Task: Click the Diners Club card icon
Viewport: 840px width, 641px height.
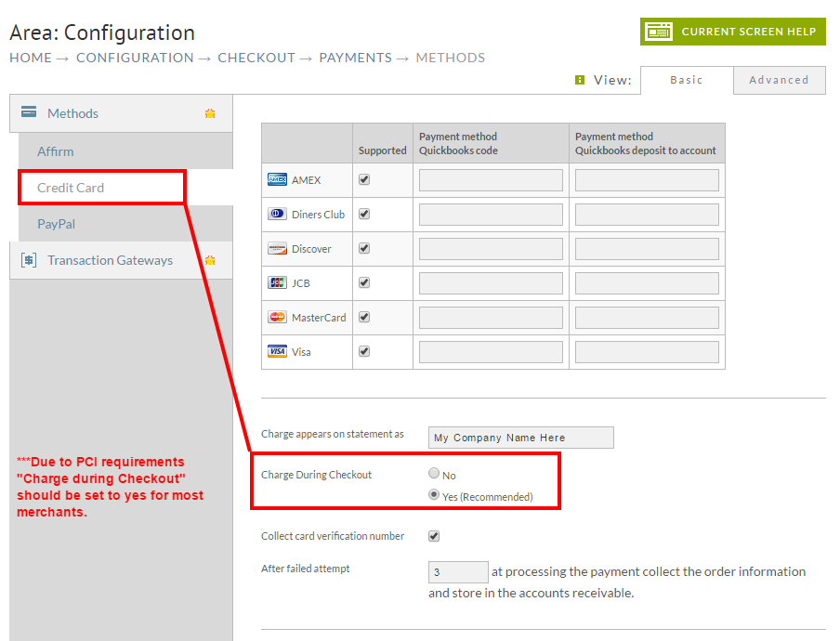Action: coord(277,214)
